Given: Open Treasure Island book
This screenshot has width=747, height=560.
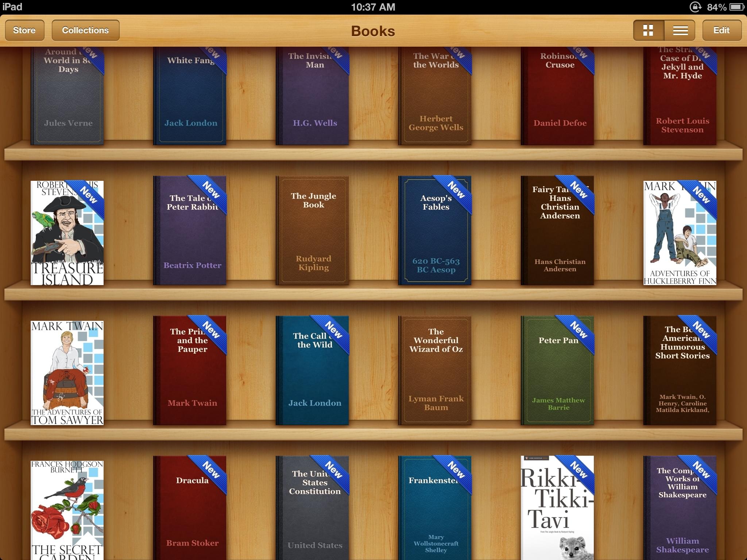Looking at the screenshot, I should (x=67, y=232).
